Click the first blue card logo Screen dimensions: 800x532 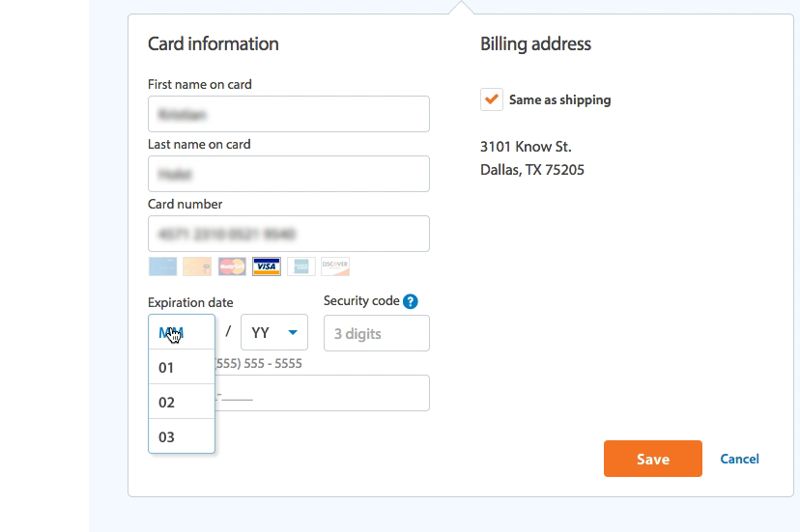pyautogui.click(x=162, y=266)
